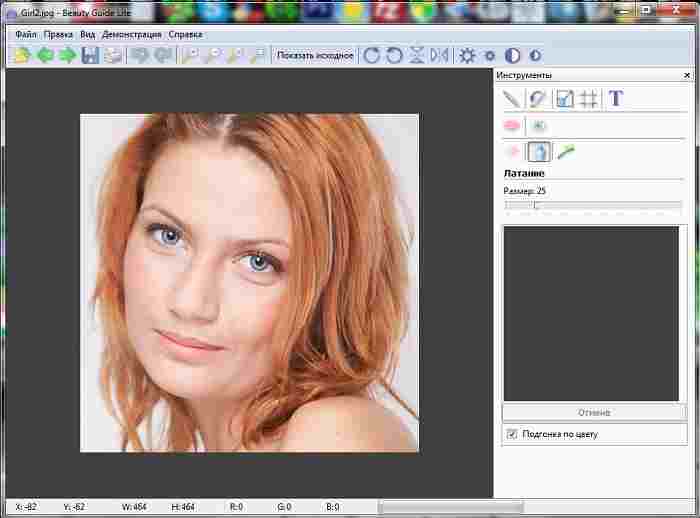Click the H:464 status value

183,507
